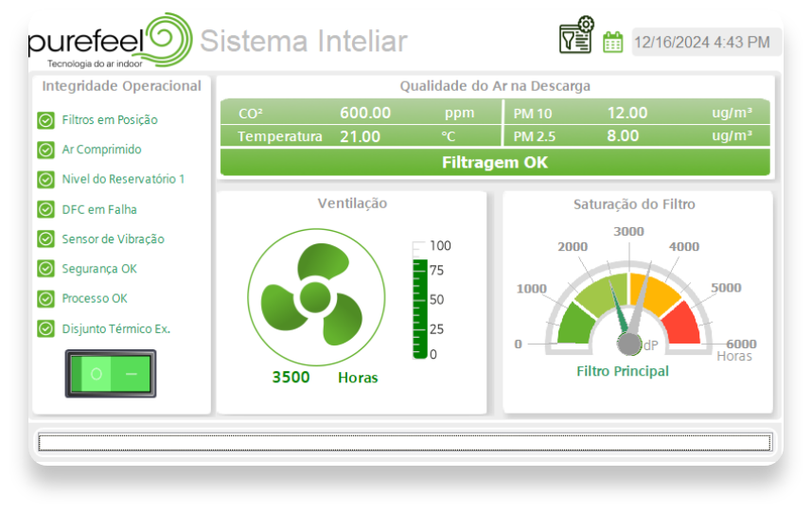Toggle the Segurança OK status indicator
812x513 pixels.
point(45,269)
